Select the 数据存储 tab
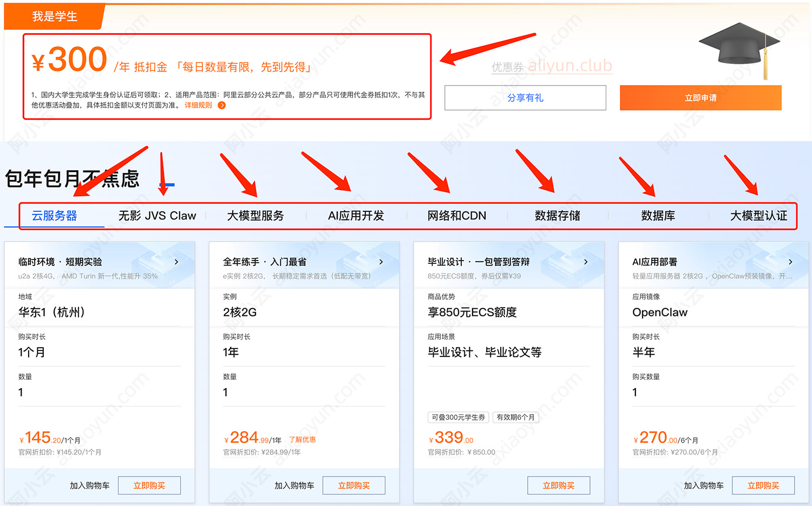Viewport: 812px width, 506px height. (558, 216)
